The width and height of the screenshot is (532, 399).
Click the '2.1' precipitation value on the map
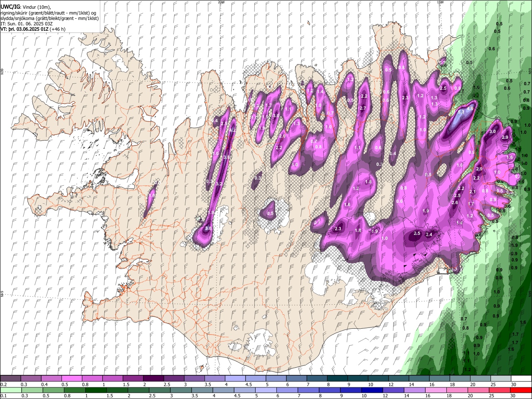click(472, 192)
